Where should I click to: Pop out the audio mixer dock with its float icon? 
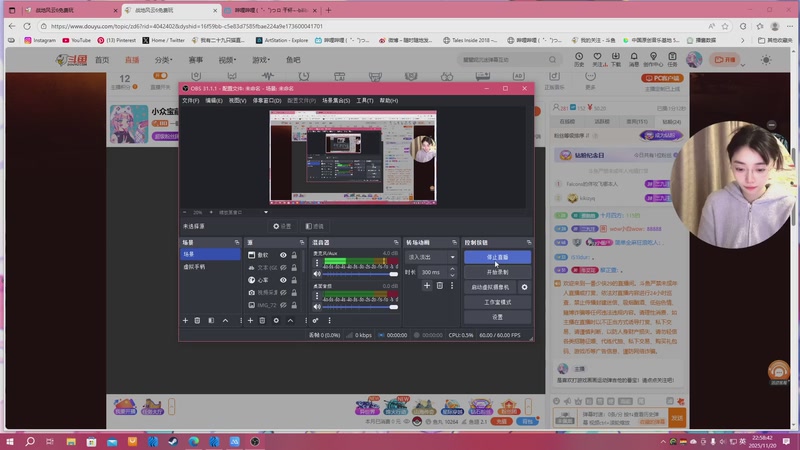[x=396, y=242]
